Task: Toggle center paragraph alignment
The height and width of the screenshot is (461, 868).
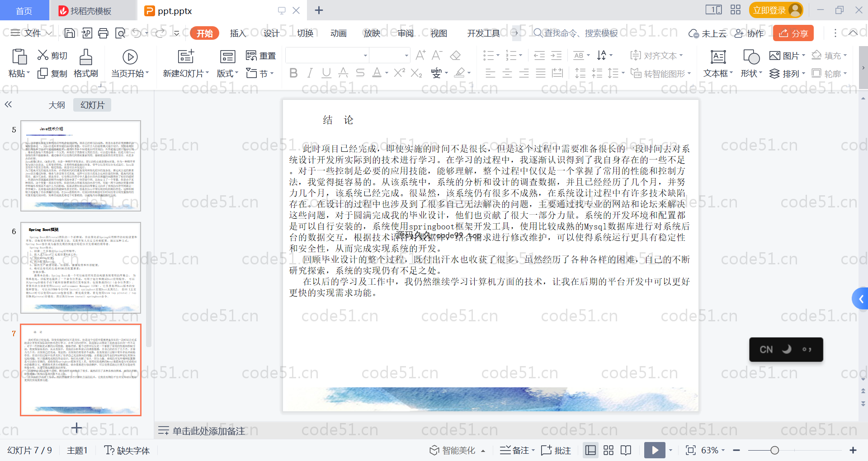Action: (x=507, y=73)
